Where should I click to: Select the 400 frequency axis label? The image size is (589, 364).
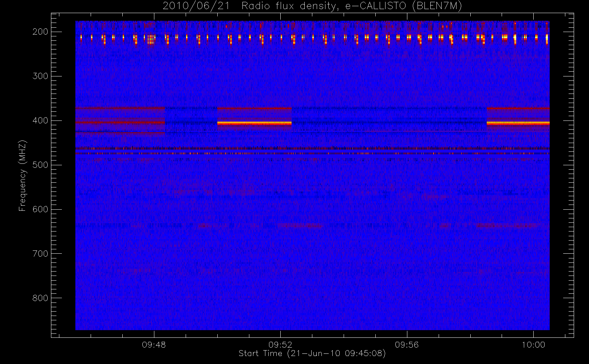coord(40,120)
